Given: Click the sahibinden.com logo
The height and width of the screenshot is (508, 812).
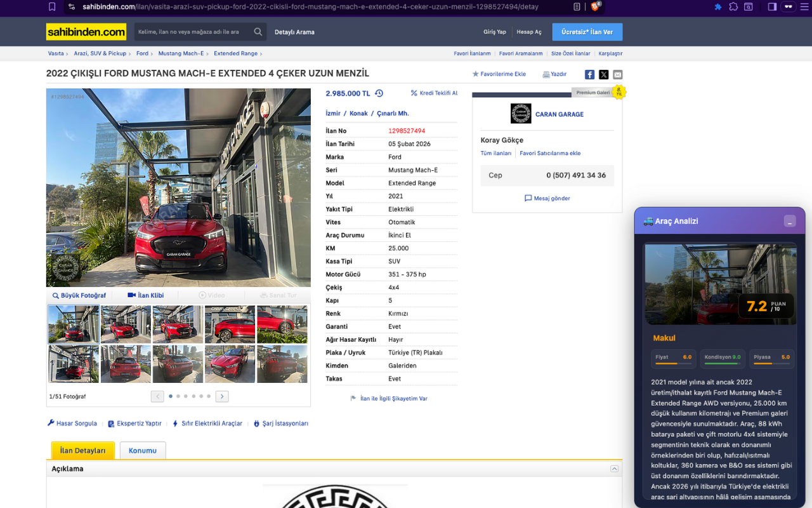Looking at the screenshot, I should point(86,32).
